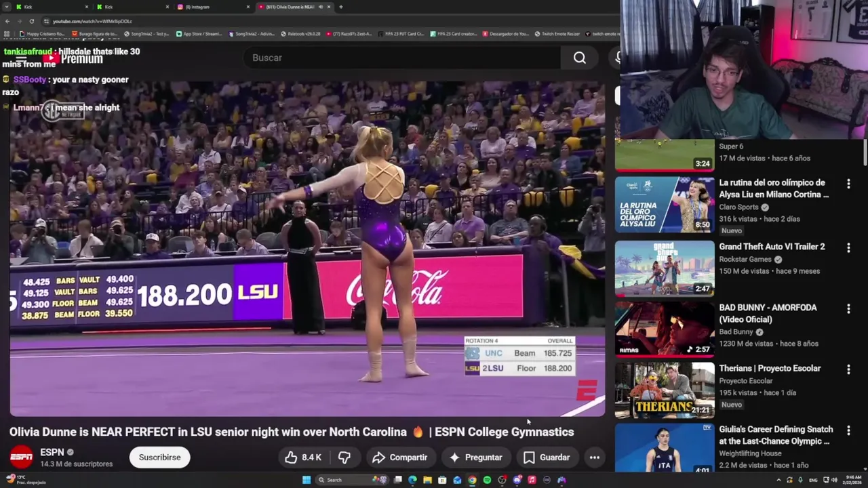Open Google Chrome from taskbar
This screenshot has height=488, width=868.
(472, 480)
